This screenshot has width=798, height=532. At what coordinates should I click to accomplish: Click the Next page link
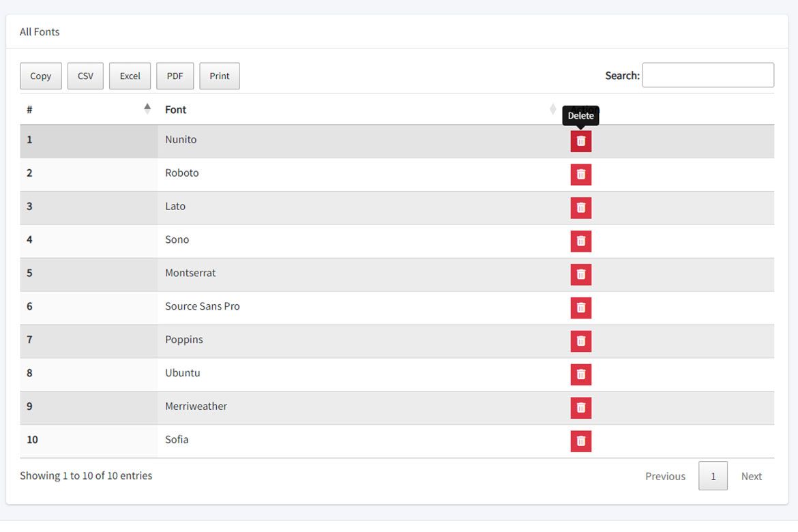click(x=751, y=476)
